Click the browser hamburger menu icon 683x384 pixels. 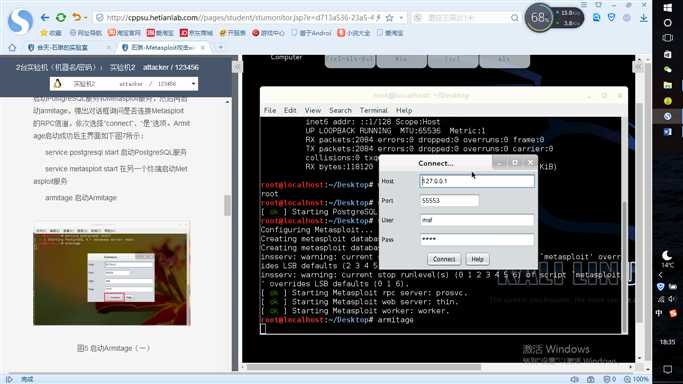(x=584, y=4)
